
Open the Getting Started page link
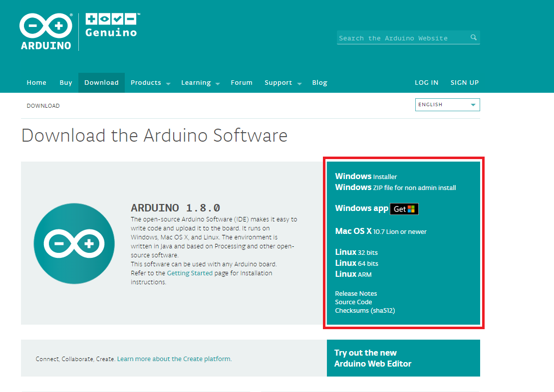(x=190, y=273)
